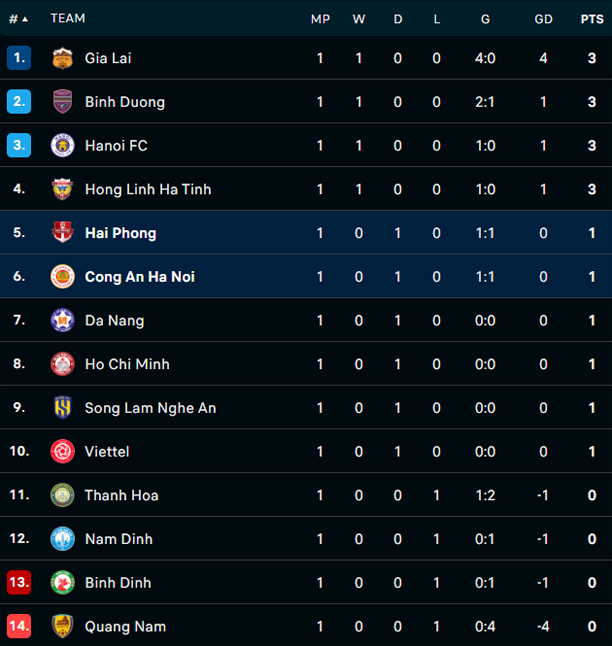Click the Binh Duong team logo
612x646 pixels.
[62, 102]
